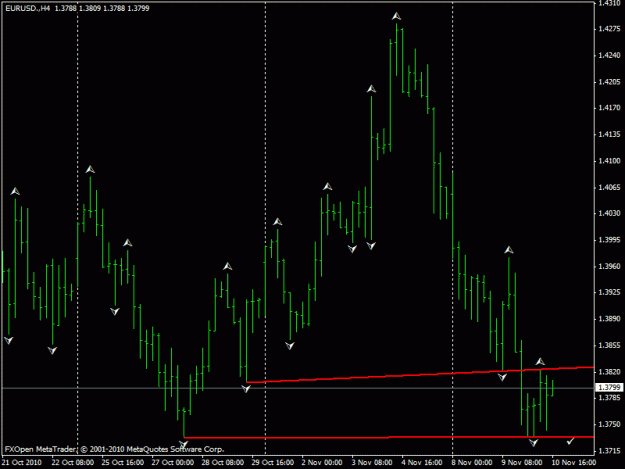Click the 1.4170 price scale label
625x469 pixels.
tap(609, 108)
